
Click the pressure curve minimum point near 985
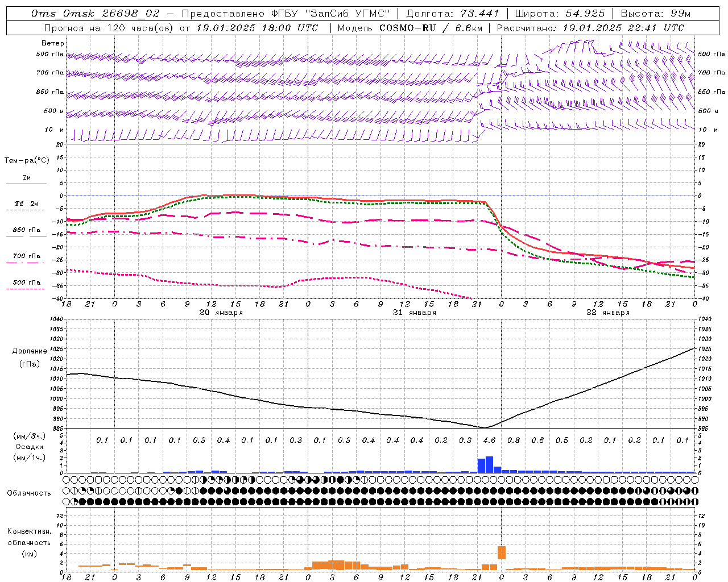(485, 427)
